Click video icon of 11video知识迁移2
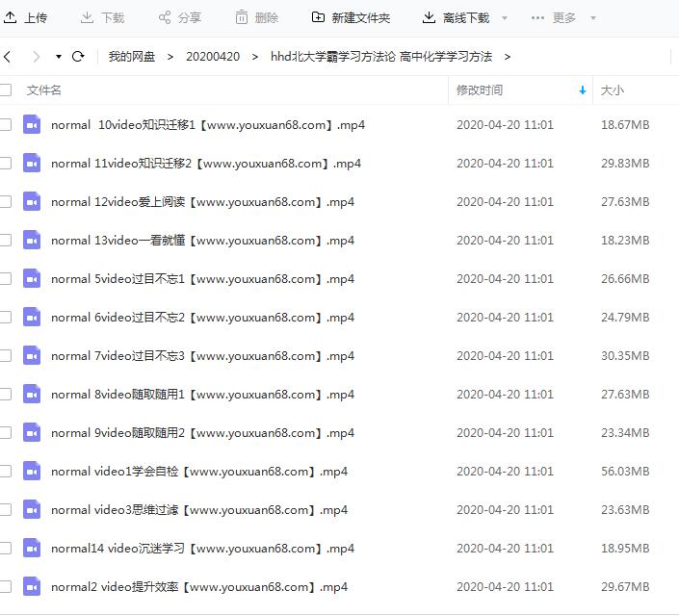The width and height of the screenshot is (679, 616). pyautogui.click(x=32, y=164)
